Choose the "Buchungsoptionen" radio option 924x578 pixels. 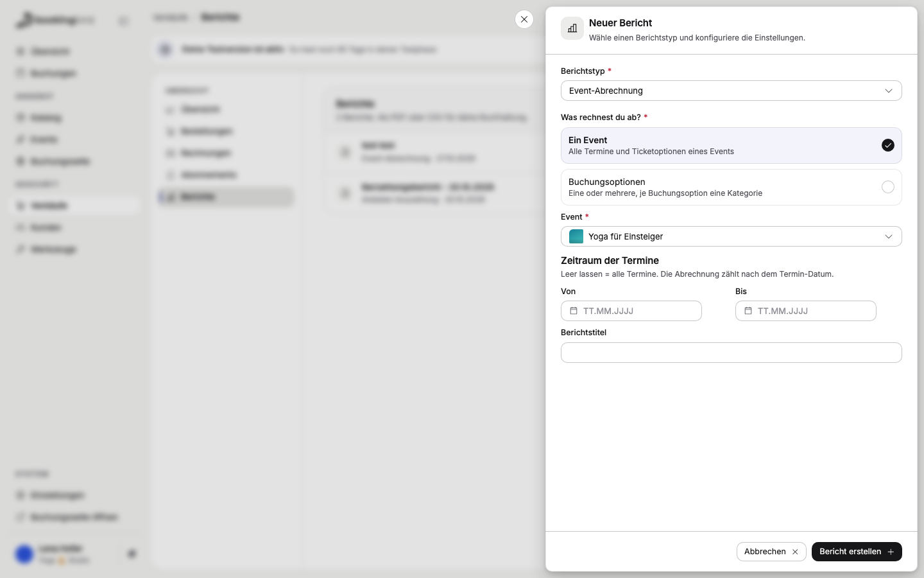tap(732, 187)
